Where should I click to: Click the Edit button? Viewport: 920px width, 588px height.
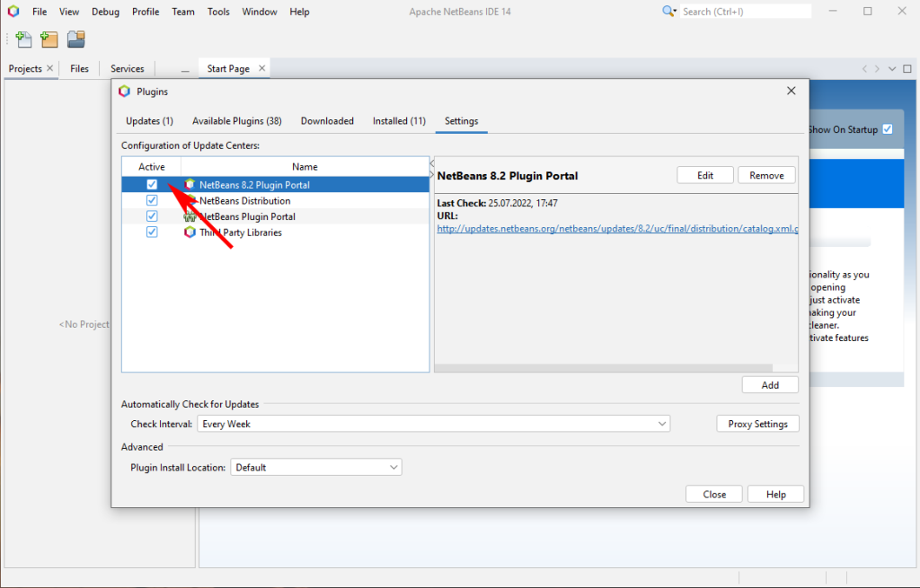point(705,175)
